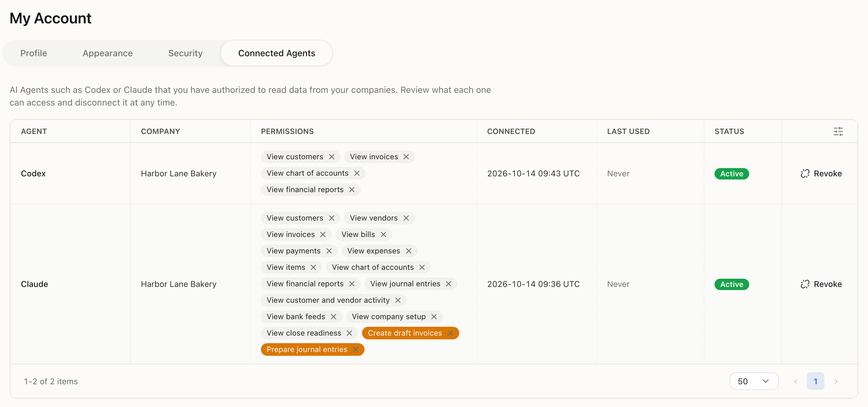Image resolution: width=868 pixels, height=407 pixels.
Task: Click the My Account heading
Action: (51, 18)
